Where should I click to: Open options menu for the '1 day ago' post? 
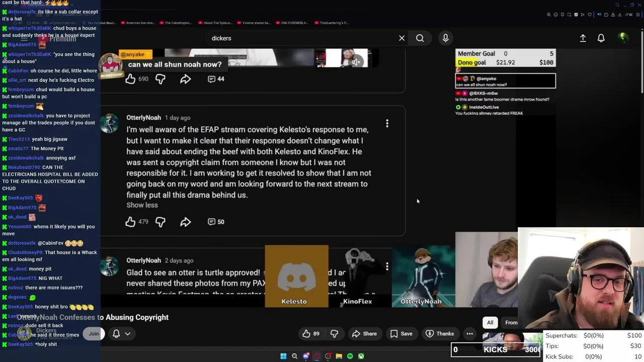(x=387, y=123)
